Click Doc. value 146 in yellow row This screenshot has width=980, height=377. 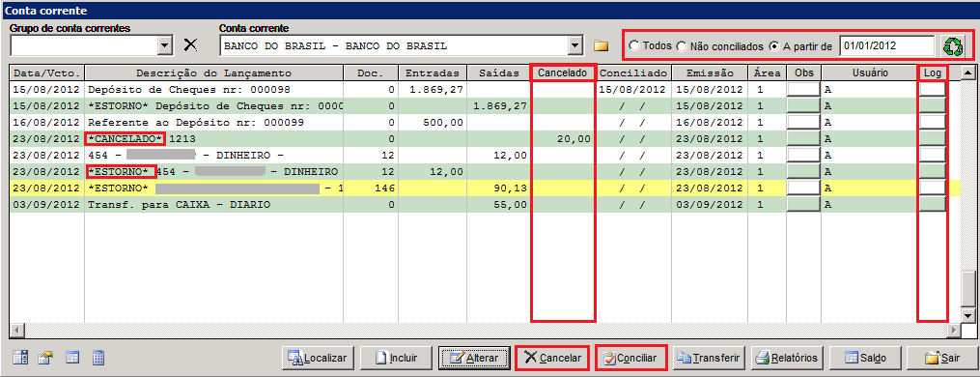[x=385, y=188]
